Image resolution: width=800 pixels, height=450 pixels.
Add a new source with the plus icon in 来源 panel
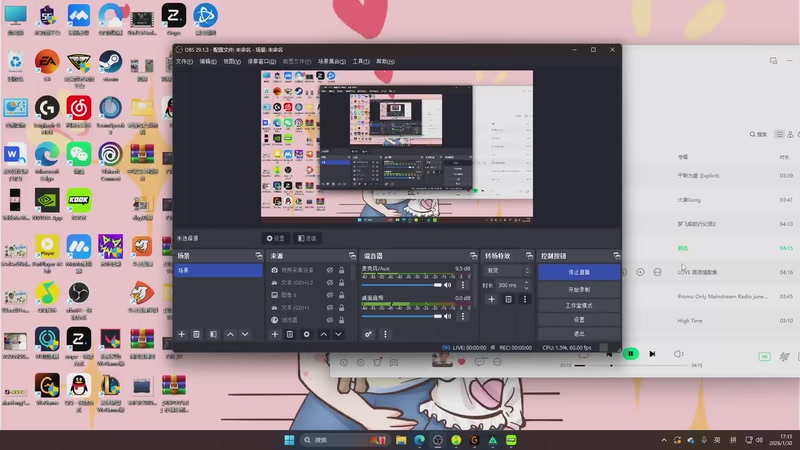[x=274, y=334]
